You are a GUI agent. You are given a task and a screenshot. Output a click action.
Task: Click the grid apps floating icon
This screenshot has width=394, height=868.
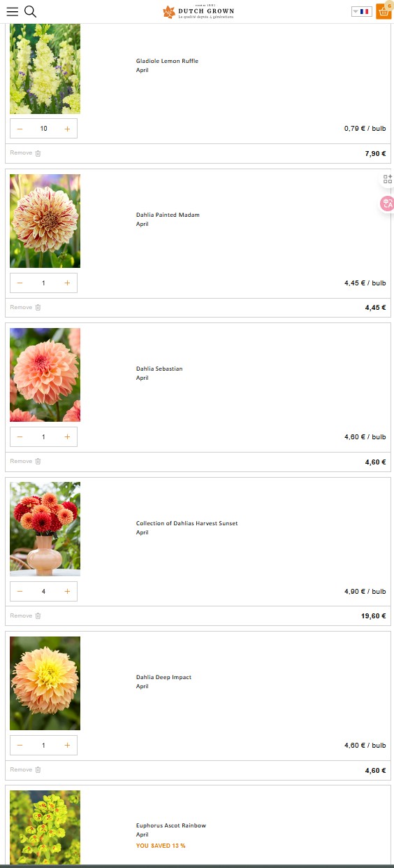[x=387, y=179]
